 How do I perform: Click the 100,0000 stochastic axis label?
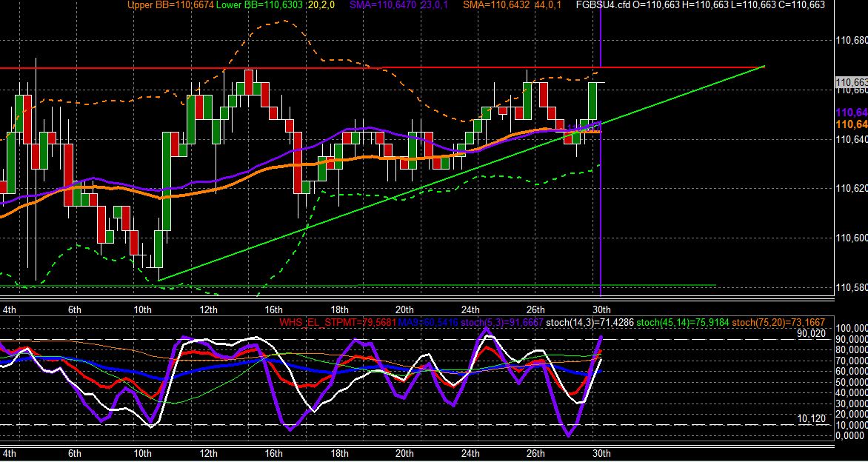point(852,329)
